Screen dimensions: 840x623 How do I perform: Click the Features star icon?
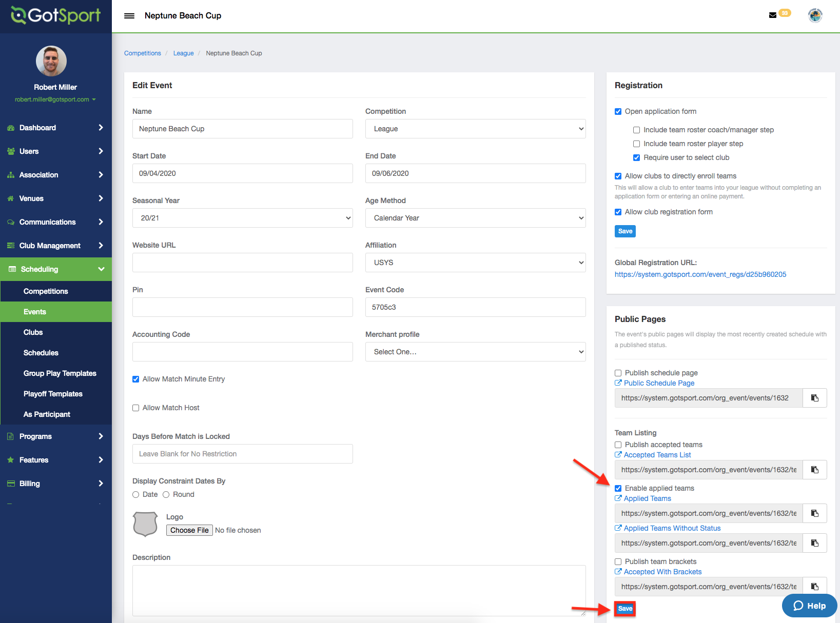pyautogui.click(x=11, y=460)
